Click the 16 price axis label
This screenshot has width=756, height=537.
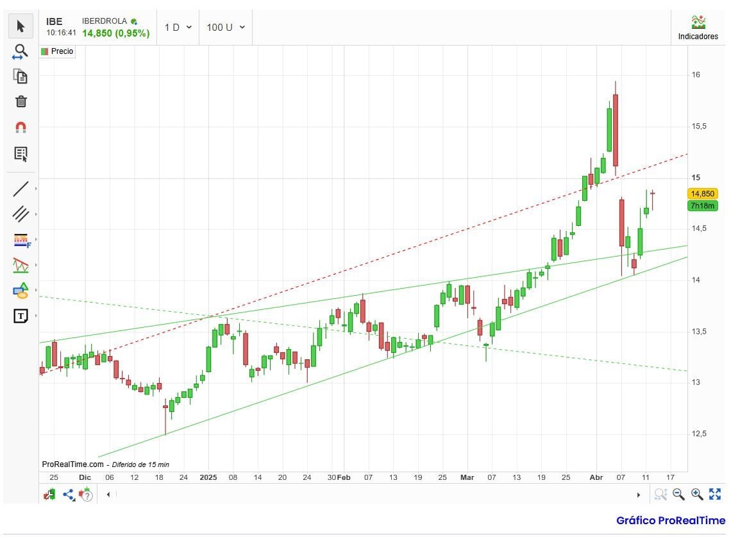696,75
